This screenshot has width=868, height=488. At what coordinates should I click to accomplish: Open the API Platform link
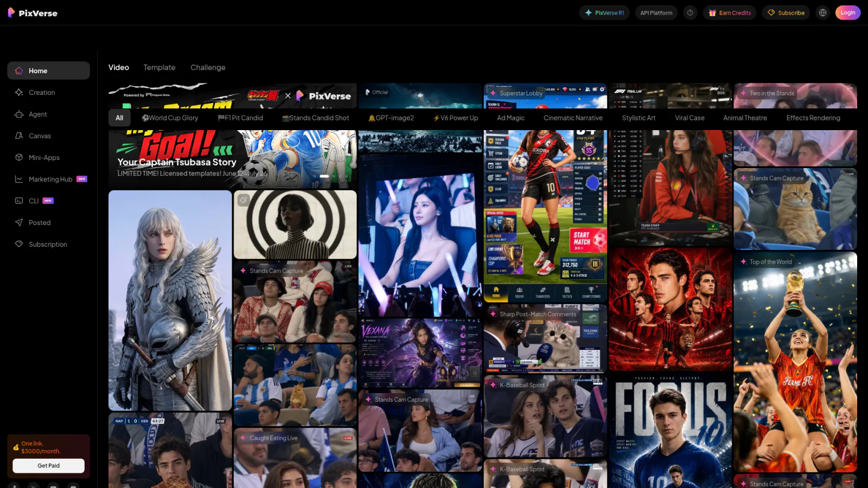tap(656, 12)
